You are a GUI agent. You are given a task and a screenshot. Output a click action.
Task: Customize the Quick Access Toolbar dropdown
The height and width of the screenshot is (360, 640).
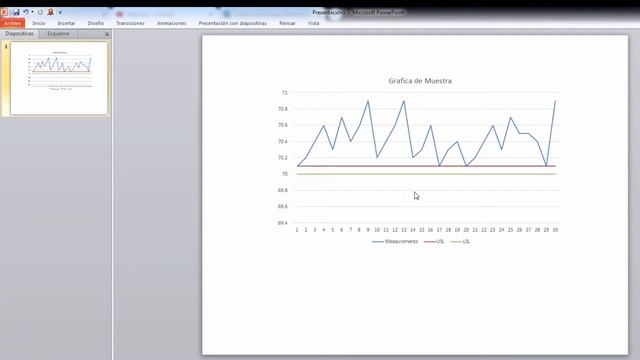(x=60, y=13)
